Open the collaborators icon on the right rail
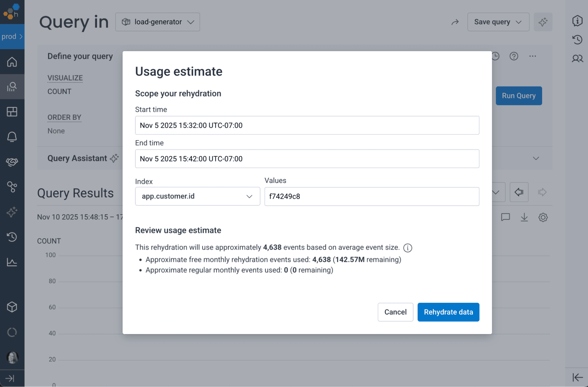Viewport: 588px width, 387px height. point(577,58)
